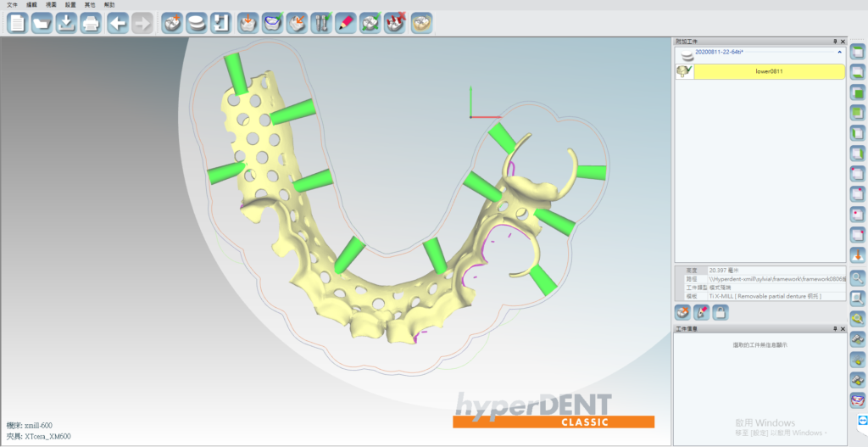Click the Hyperdent-xmill file path value

[x=776, y=279]
